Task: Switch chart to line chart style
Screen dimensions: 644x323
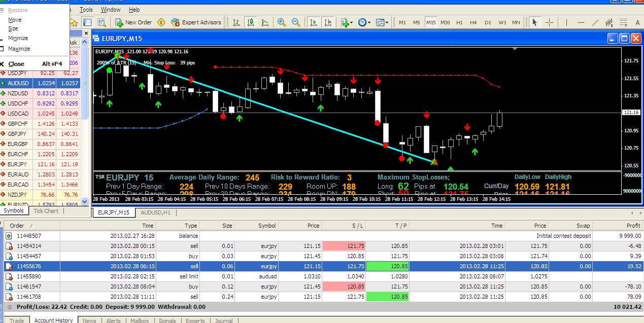Action: coord(265,22)
